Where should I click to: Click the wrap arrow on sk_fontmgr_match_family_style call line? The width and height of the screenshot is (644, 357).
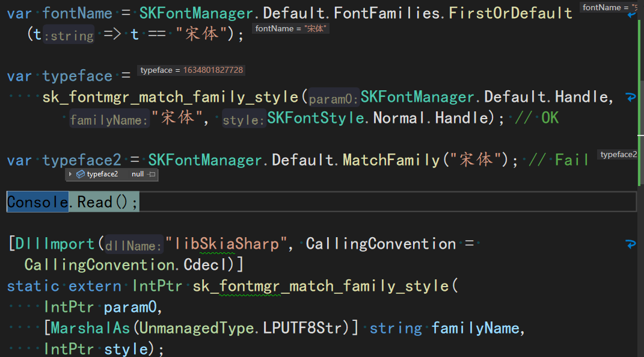click(630, 96)
